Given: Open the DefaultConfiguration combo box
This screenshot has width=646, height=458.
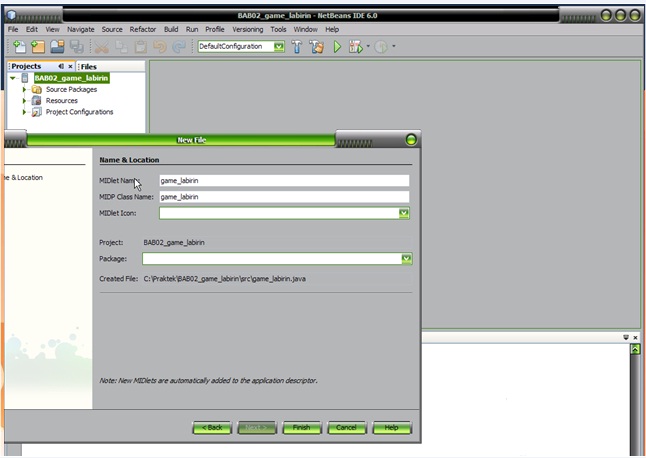Looking at the screenshot, I should point(279,47).
